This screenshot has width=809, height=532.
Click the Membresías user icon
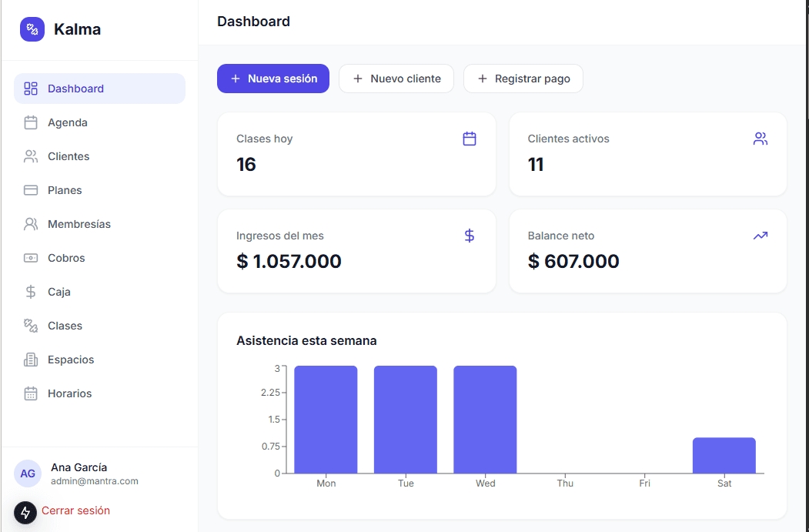click(31, 224)
